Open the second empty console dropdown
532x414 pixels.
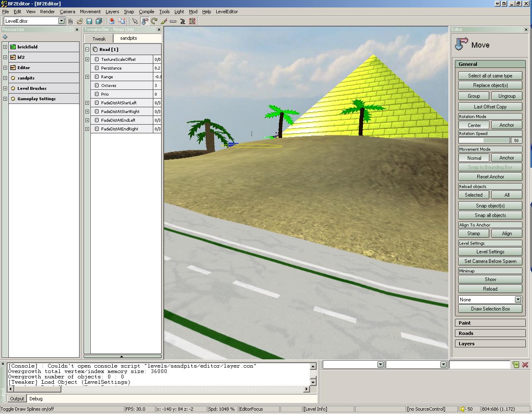click(443, 364)
